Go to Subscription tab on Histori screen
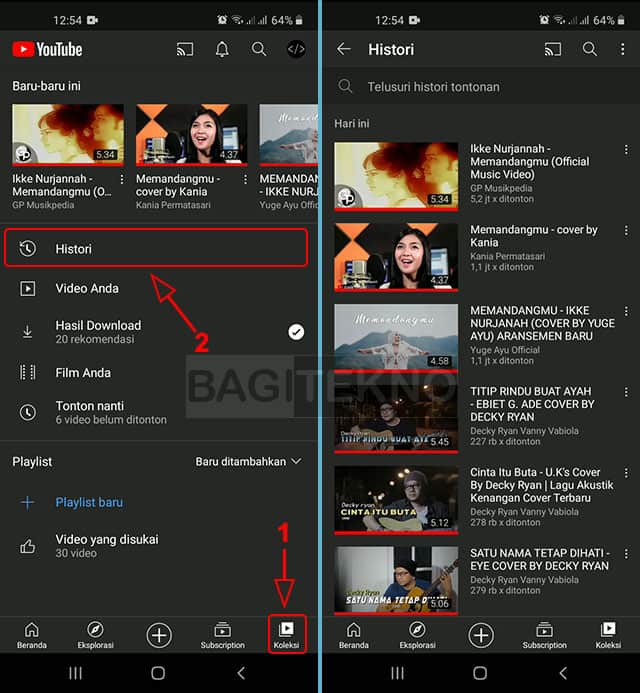640x693 pixels. tap(545, 635)
